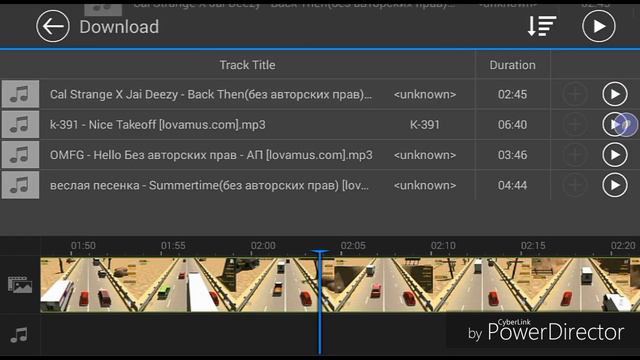Click the duration '06:40'

click(x=512, y=124)
